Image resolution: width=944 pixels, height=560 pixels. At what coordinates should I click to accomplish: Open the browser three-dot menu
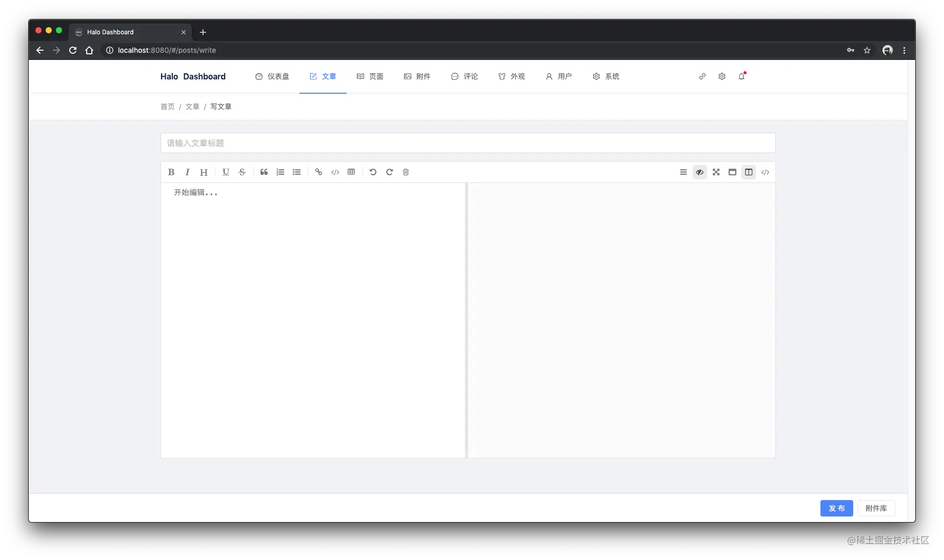[x=904, y=50]
